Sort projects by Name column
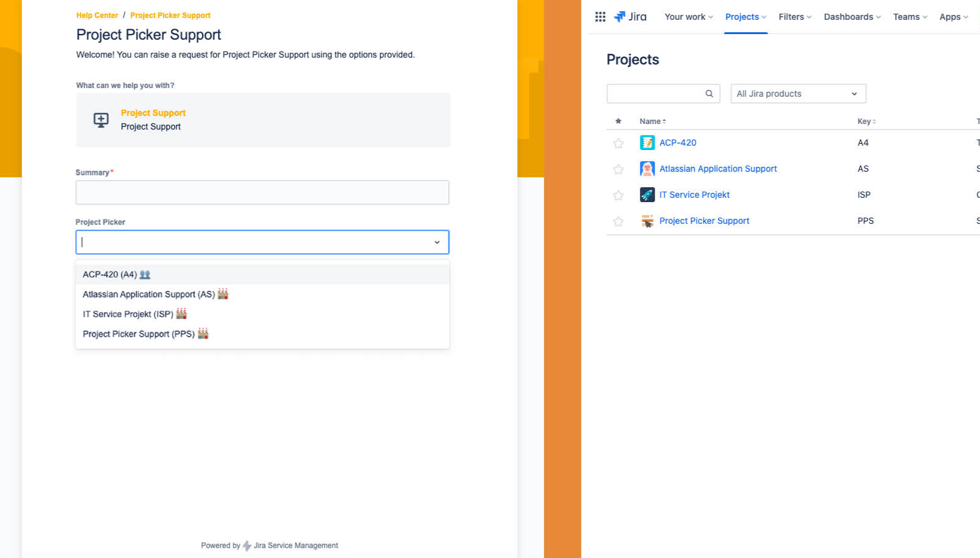This screenshot has height=558, width=980. (652, 121)
